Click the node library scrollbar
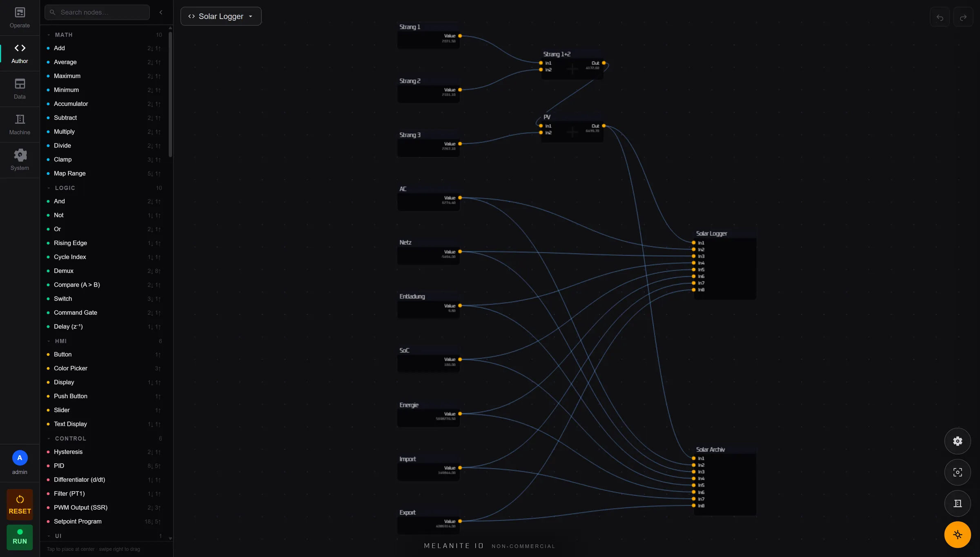This screenshot has height=557, width=980. tap(170, 94)
